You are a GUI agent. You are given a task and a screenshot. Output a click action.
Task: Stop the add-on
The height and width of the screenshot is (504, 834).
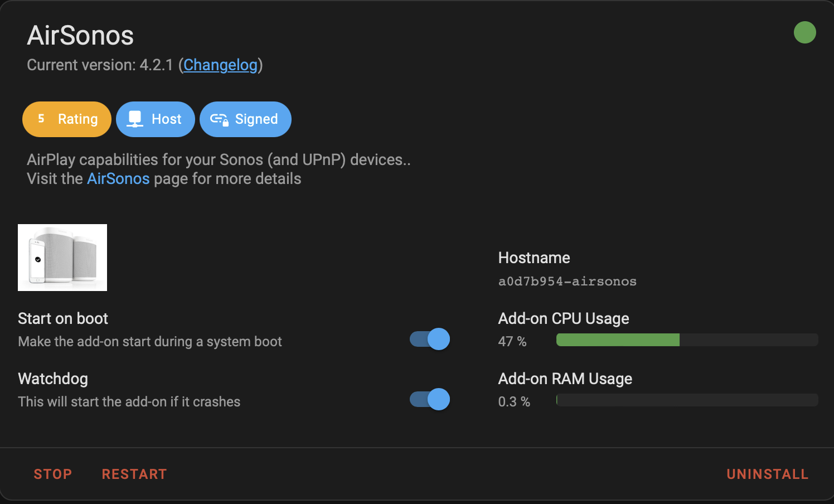click(53, 474)
